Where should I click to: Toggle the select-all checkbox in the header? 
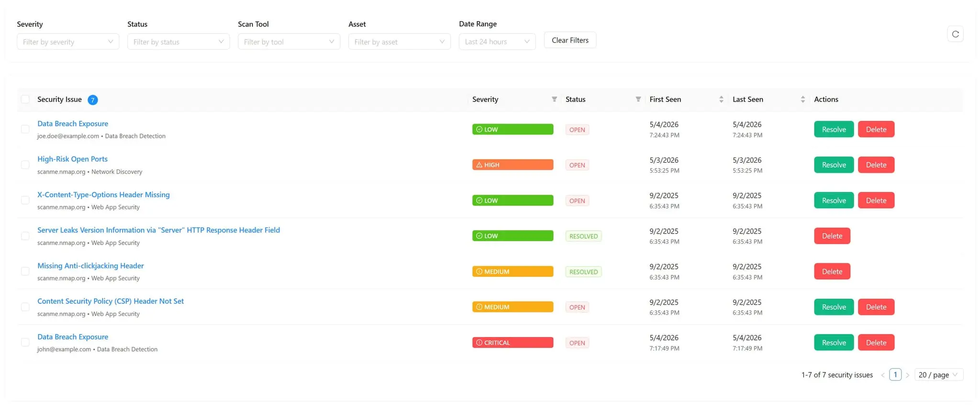point(25,99)
